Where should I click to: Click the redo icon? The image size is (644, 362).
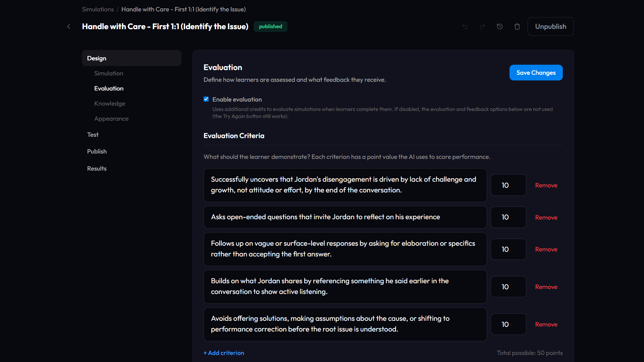pyautogui.click(x=482, y=26)
